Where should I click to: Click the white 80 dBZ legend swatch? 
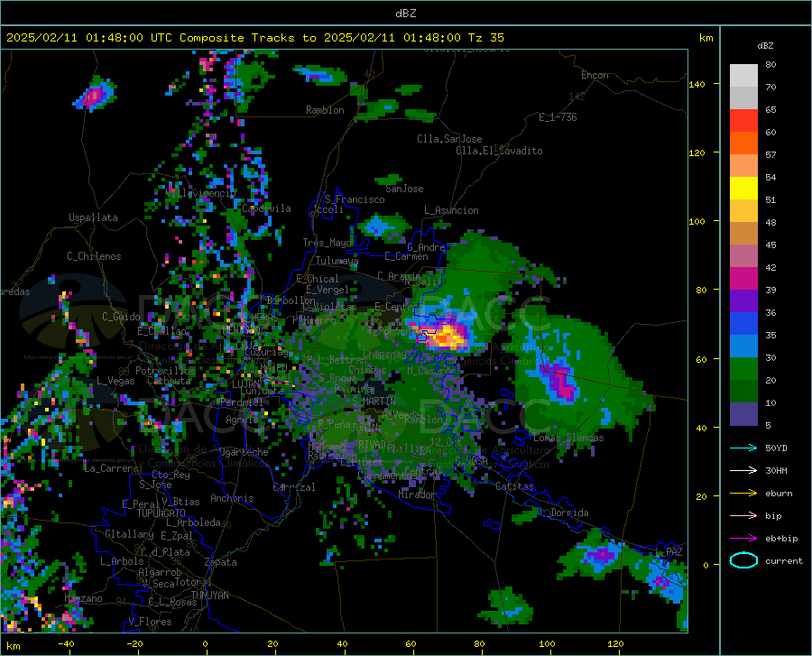pyautogui.click(x=743, y=76)
